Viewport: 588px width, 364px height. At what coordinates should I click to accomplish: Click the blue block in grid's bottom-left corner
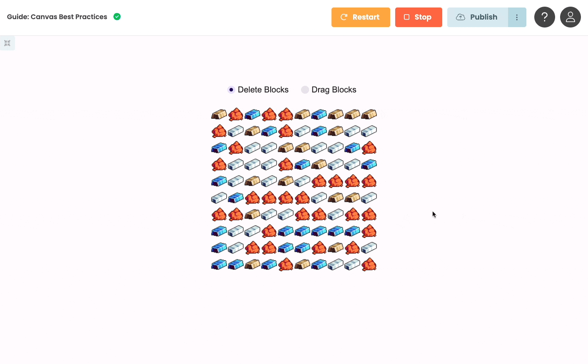(219, 264)
